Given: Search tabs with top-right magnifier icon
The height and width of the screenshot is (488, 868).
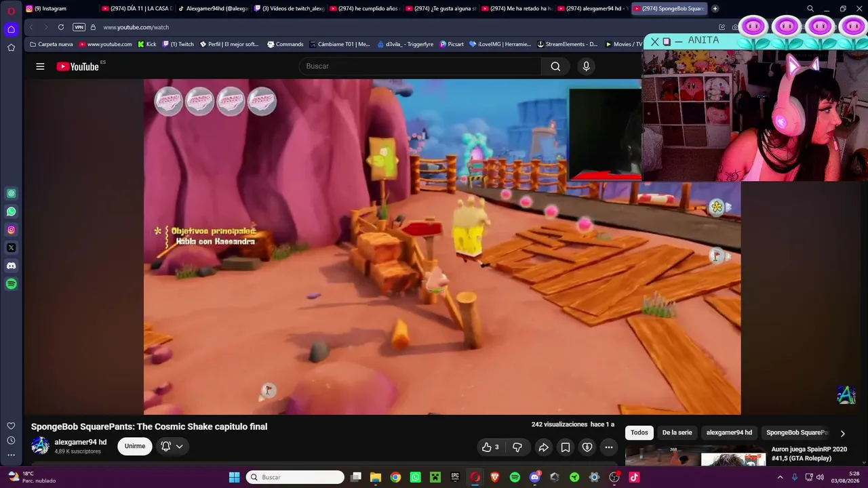Looking at the screenshot, I should [x=810, y=9].
